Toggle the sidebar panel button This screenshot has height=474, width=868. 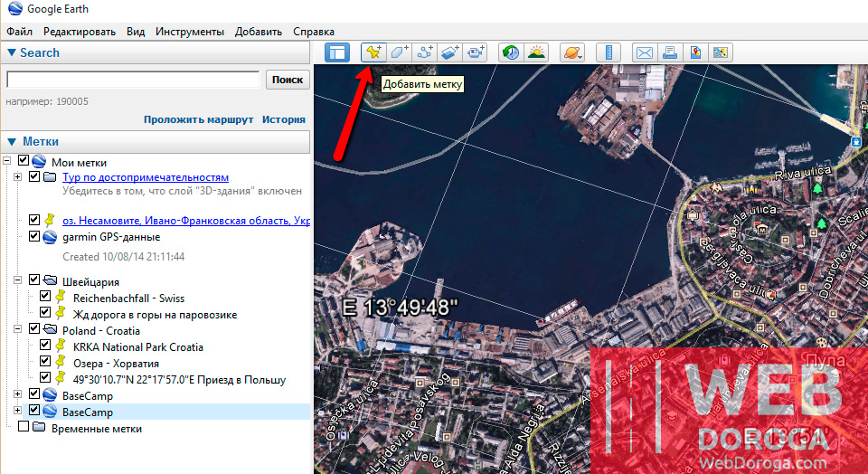click(337, 52)
